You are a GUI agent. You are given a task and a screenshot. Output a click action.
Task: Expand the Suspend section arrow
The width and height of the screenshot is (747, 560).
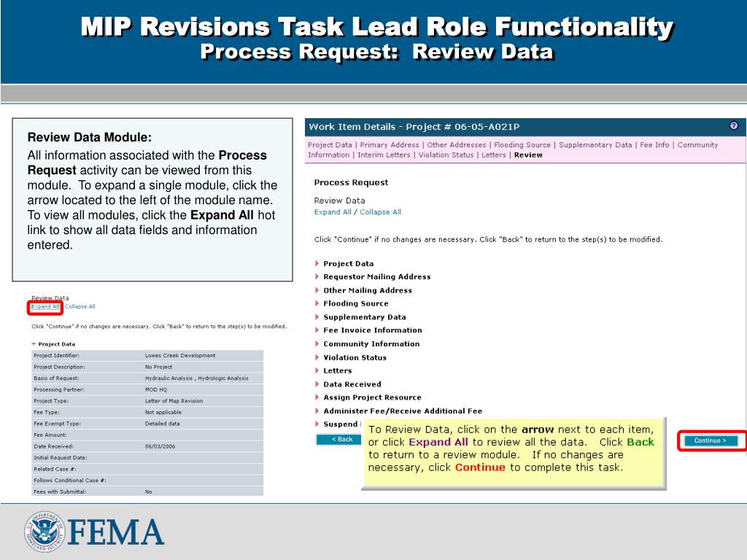click(x=317, y=424)
